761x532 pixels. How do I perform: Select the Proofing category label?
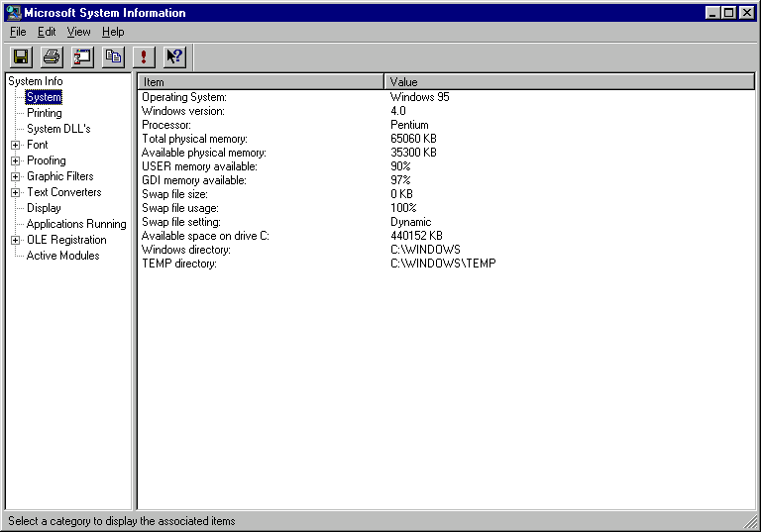47,160
